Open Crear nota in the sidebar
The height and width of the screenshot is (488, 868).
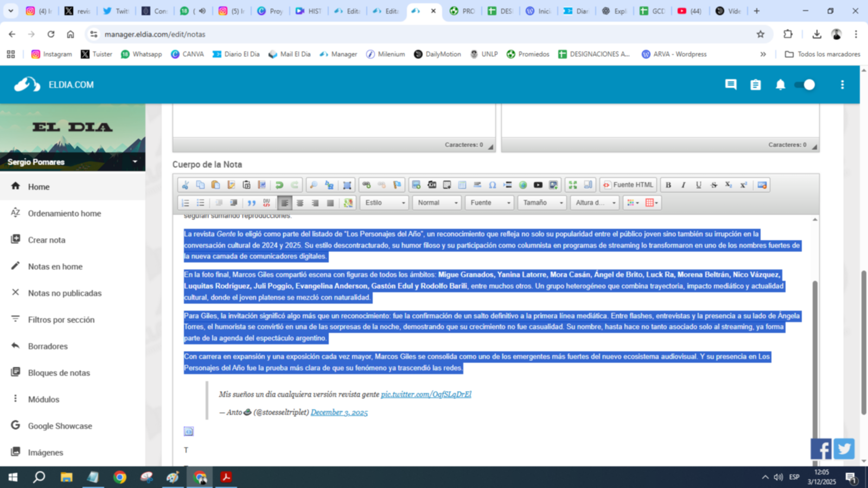coord(47,240)
